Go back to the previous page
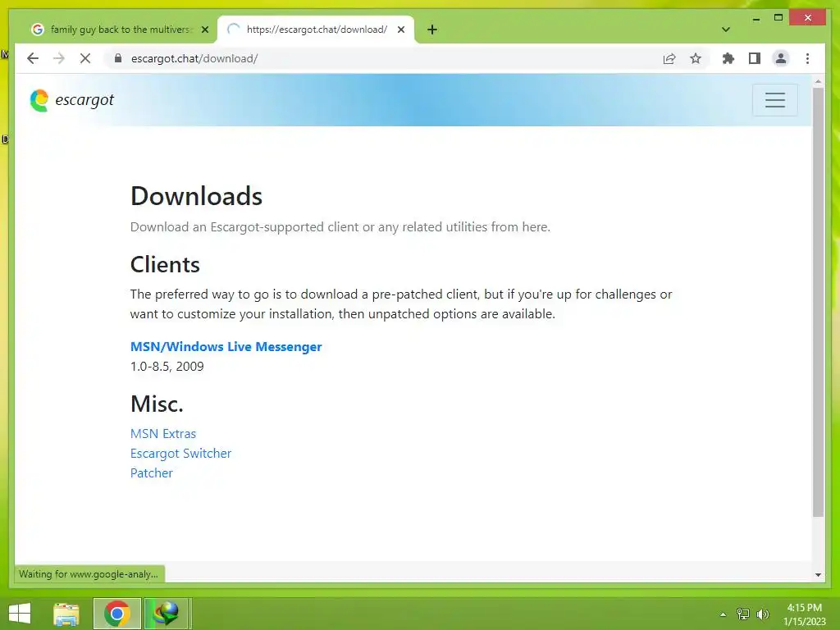Image resolution: width=840 pixels, height=630 pixels. click(33, 58)
